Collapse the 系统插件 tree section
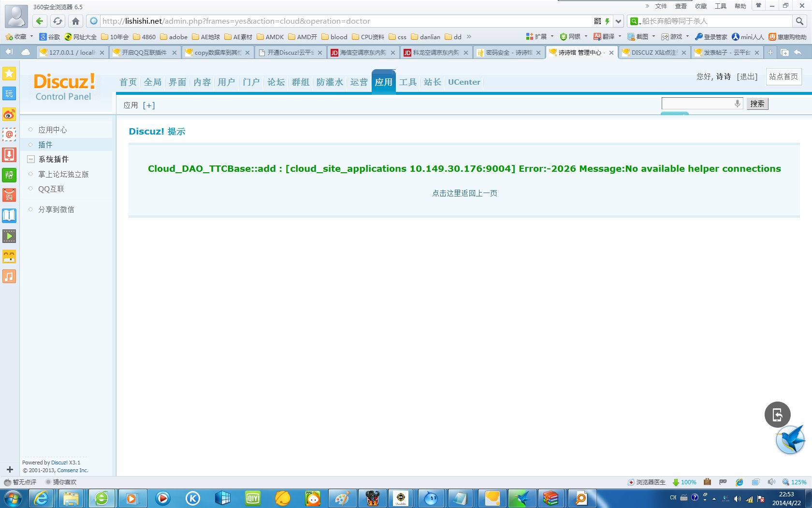The width and height of the screenshot is (812, 508). (31, 159)
